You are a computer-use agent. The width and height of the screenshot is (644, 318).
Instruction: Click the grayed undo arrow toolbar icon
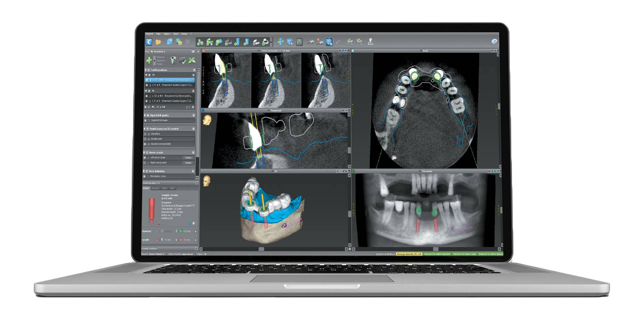339,42
